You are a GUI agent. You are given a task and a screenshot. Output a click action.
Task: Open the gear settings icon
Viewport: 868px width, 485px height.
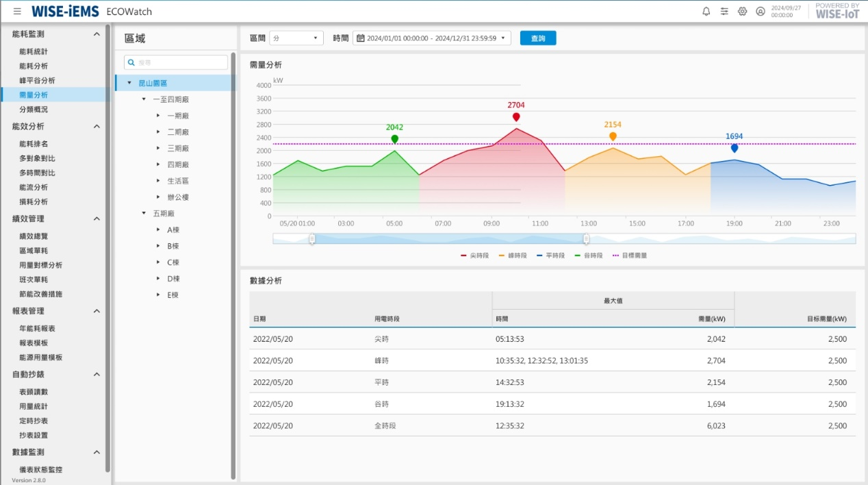(x=742, y=12)
